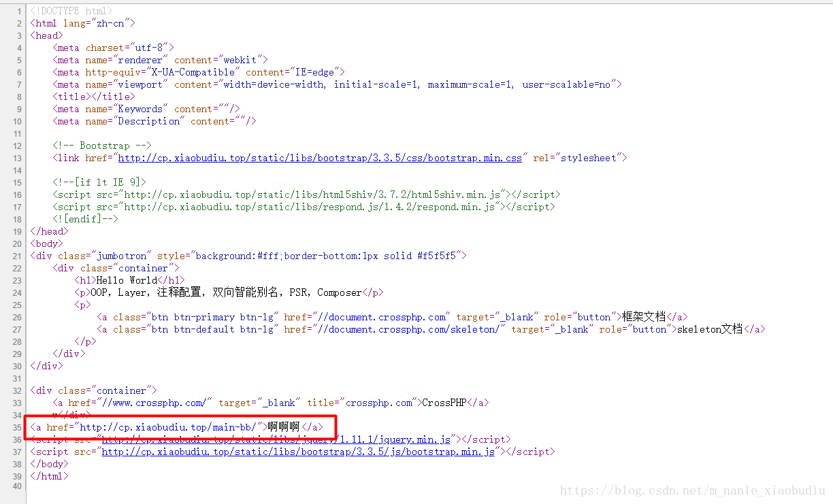Click line number 35 in the gutter
The width and height of the screenshot is (833, 504).
tap(18, 427)
